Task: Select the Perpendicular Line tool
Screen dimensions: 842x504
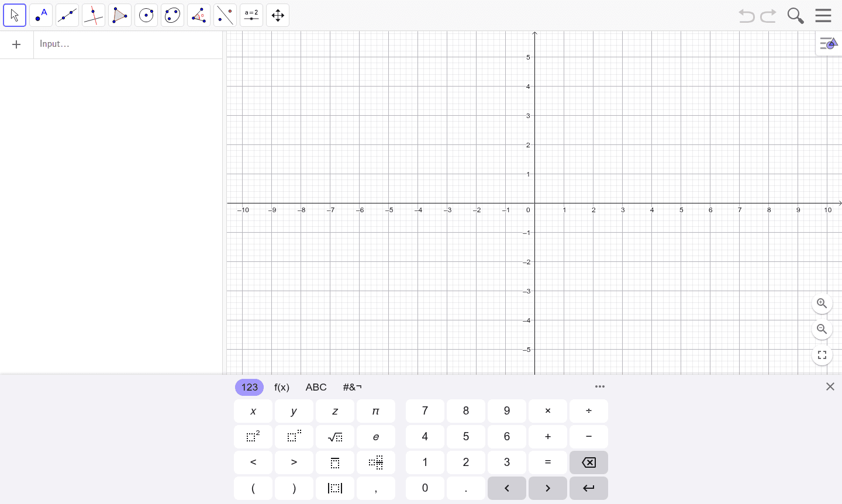Action: (x=94, y=15)
